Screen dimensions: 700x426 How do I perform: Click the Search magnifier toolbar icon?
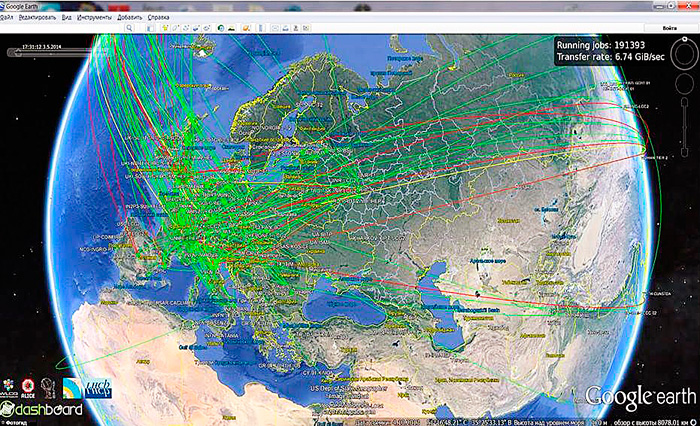point(129,28)
